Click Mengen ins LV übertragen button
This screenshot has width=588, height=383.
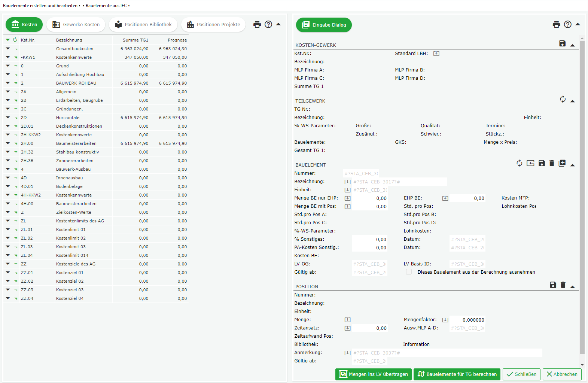pyautogui.click(x=373, y=374)
